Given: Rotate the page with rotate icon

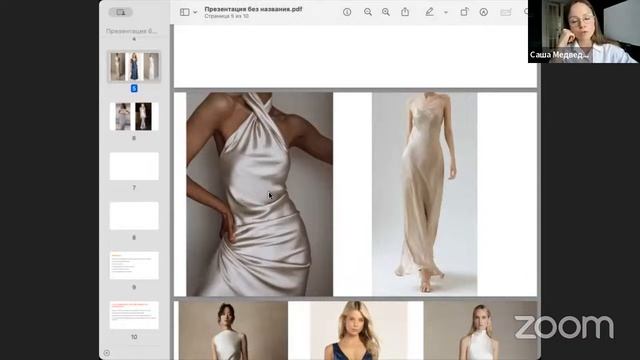Looking at the screenshot, I should click(x=464, y=12).
